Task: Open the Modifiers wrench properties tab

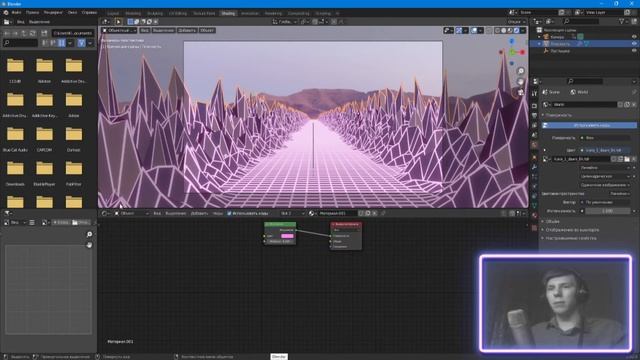Action: coord(534,167)
